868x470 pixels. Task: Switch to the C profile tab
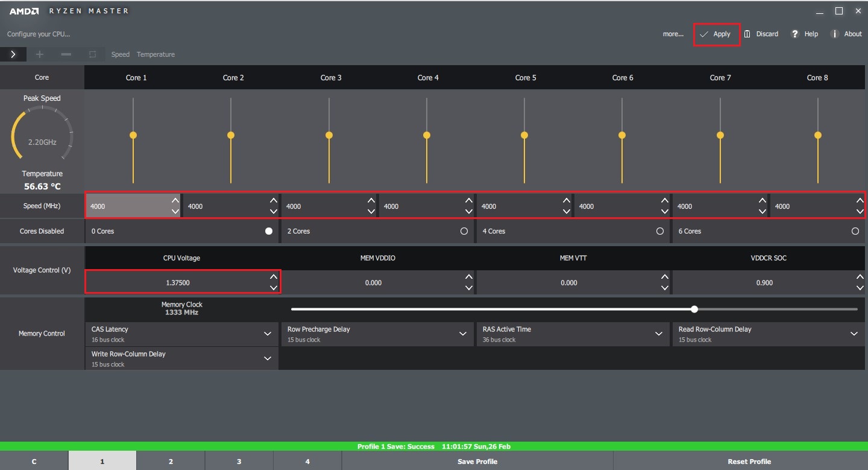point(34,462)
